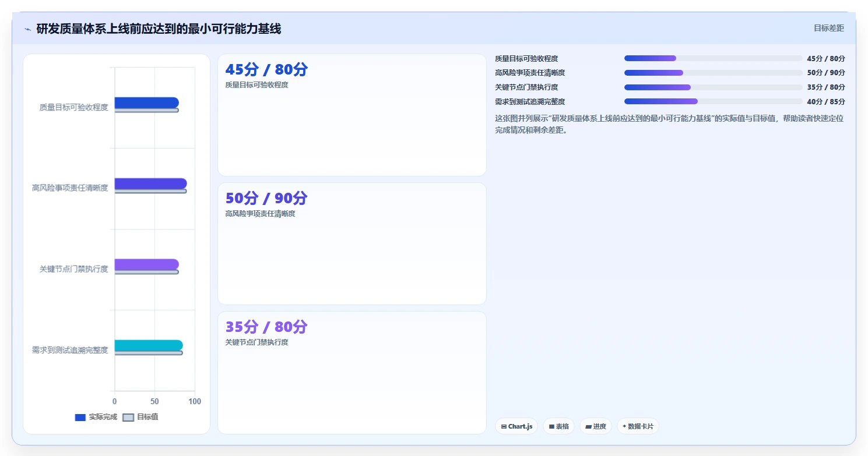Click the blue 实际完成 legend color swatch

click(x=80, y=418)
